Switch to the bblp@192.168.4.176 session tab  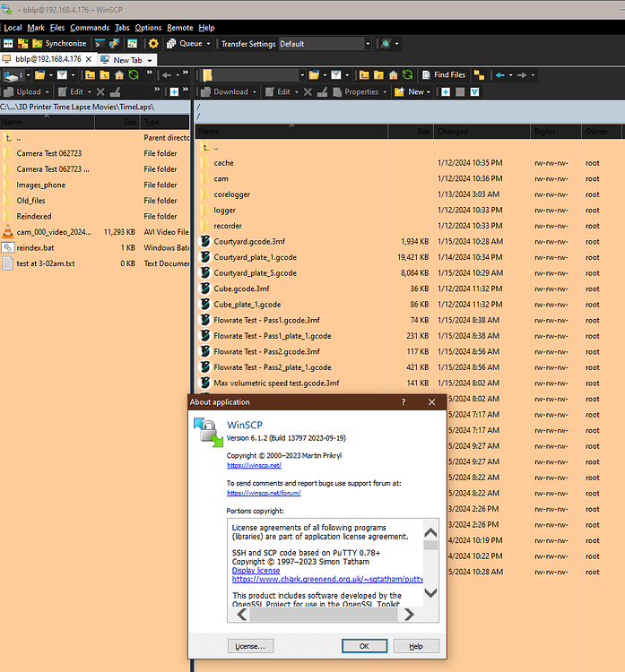pos(48,59)
